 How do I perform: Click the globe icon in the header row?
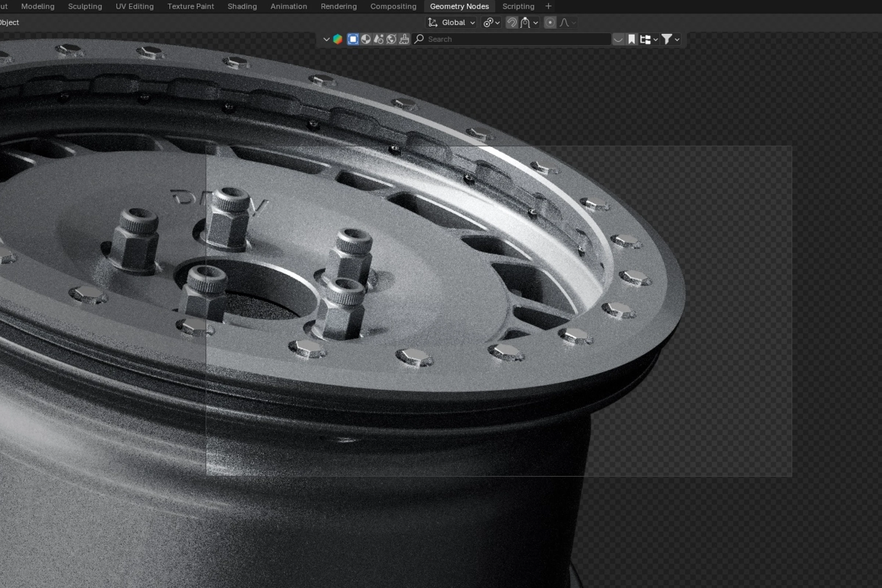pos(391,39)
